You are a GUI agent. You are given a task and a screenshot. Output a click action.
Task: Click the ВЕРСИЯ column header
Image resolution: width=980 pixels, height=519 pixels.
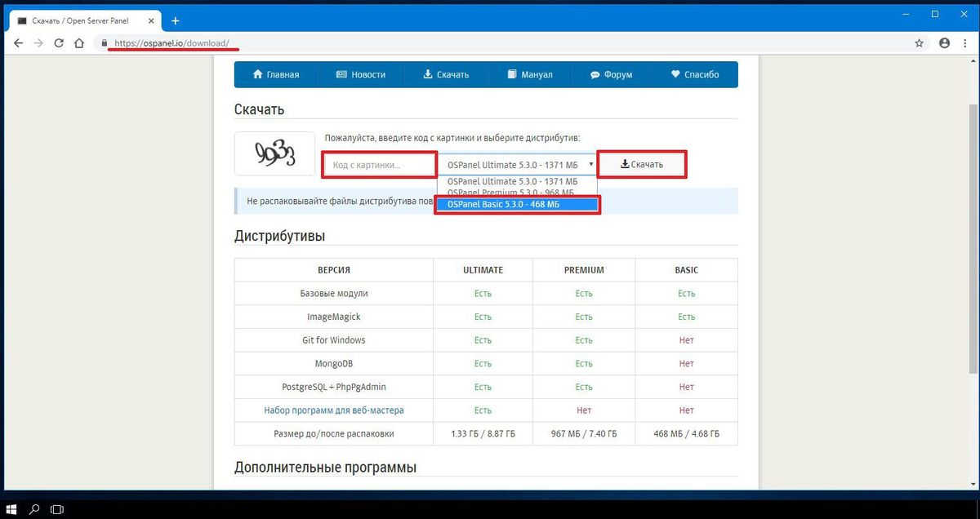(x=334, y=269)
